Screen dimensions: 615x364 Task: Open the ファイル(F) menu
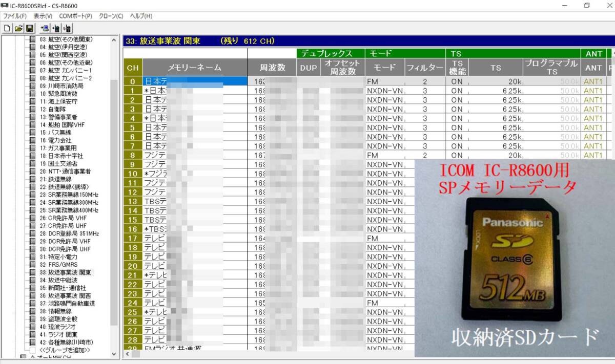click(14, 16)
